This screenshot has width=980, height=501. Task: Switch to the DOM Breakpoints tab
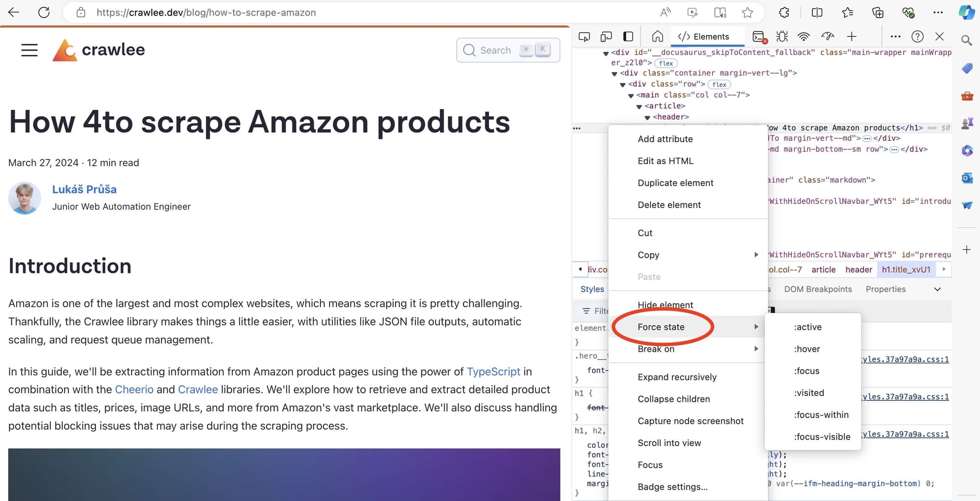click(817, 289)
